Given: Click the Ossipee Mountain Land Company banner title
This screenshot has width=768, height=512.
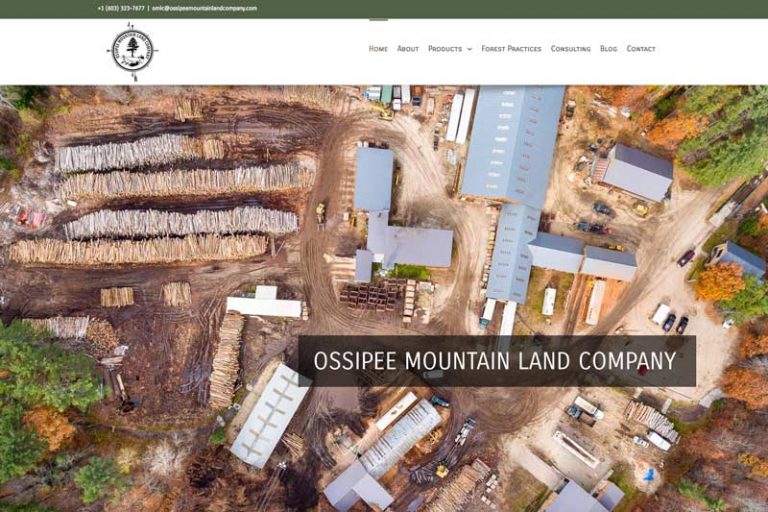Looking at the screenshot, I should pos(495,361).
